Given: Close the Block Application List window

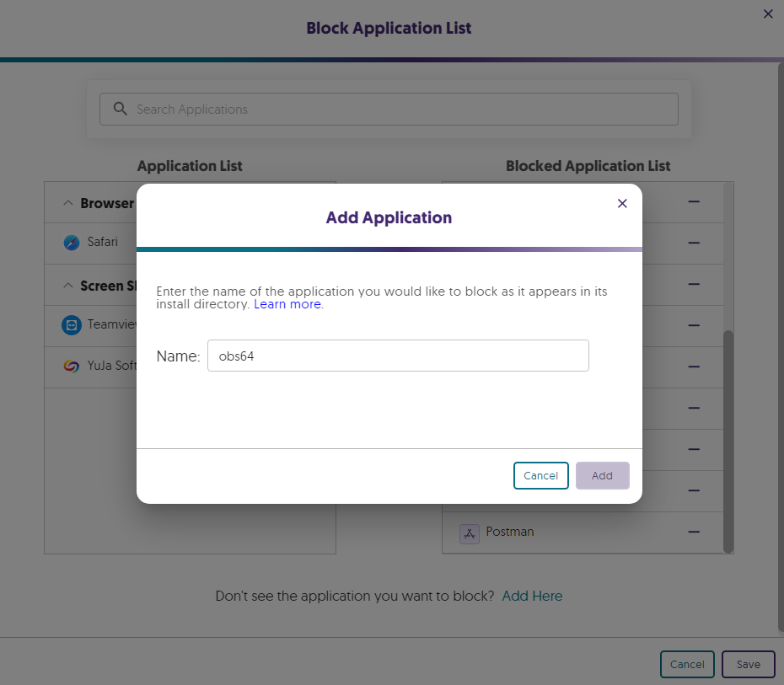Looking at the screenshot, I should (x=768, y=13).
